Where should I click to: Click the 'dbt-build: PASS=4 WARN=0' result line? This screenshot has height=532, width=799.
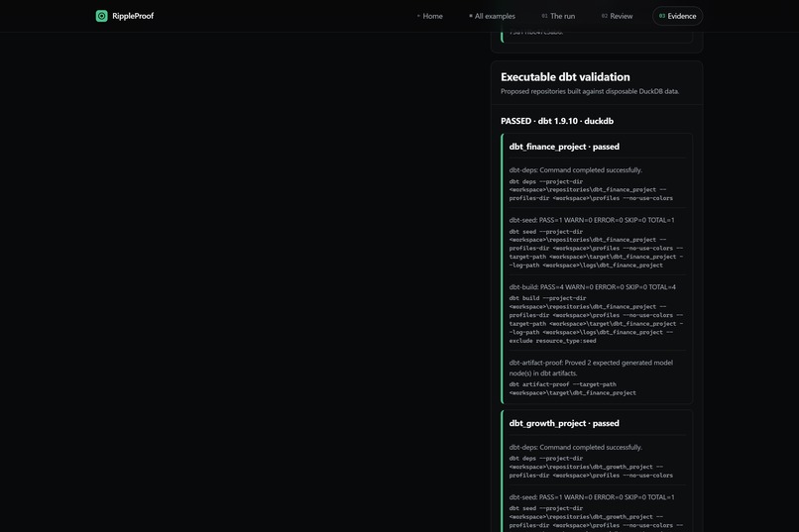click(x=592, y=287)
